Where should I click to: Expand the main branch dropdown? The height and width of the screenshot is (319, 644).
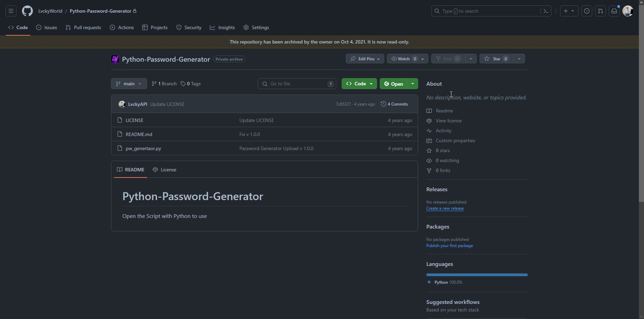[x=129, y=84]
